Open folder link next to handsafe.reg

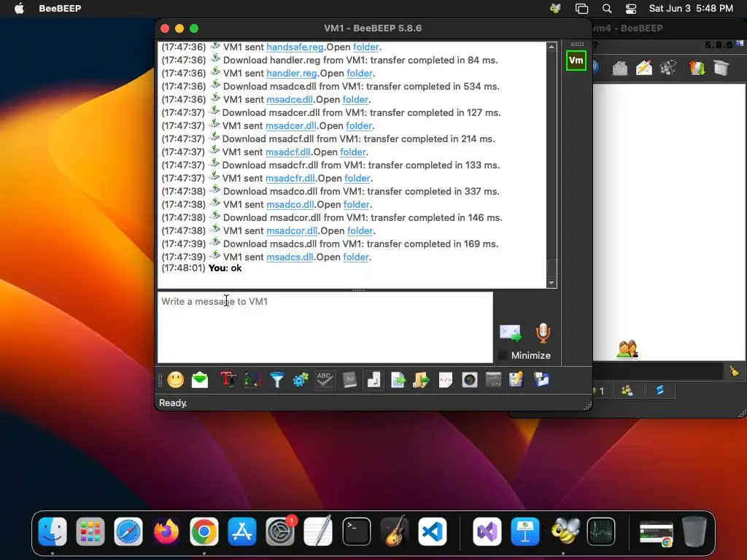coord(366,47)
